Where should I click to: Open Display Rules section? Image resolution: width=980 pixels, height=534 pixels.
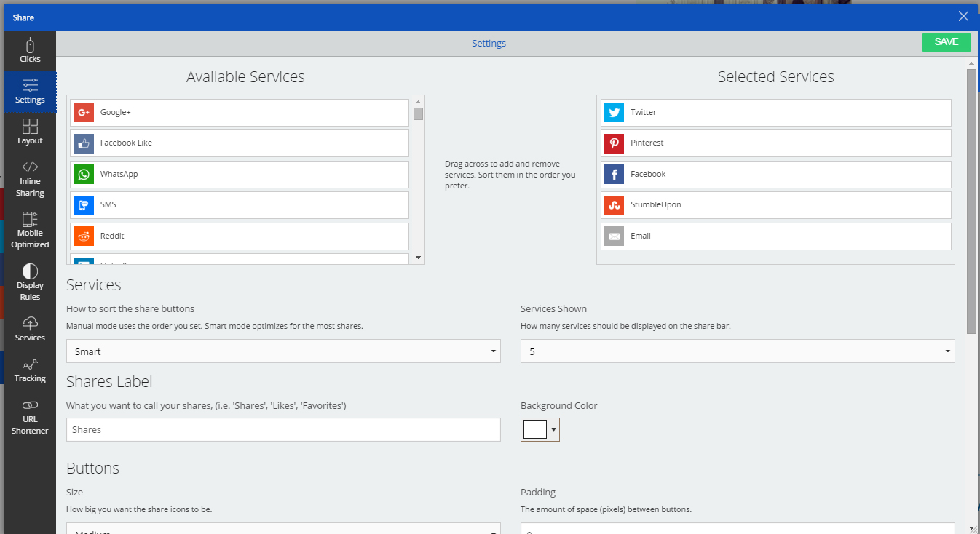[x=30, y=283]
